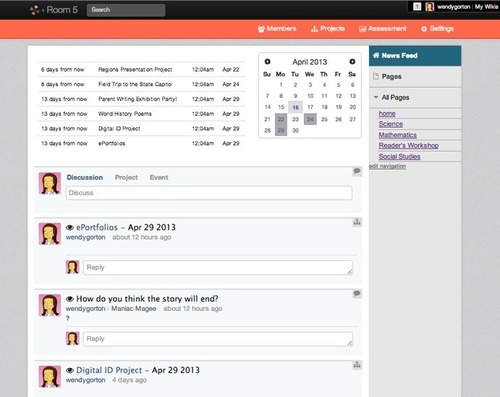Click the speech bubble icon on the Discussion box
The image size is (500, 397).
click(x=357, y=171)
